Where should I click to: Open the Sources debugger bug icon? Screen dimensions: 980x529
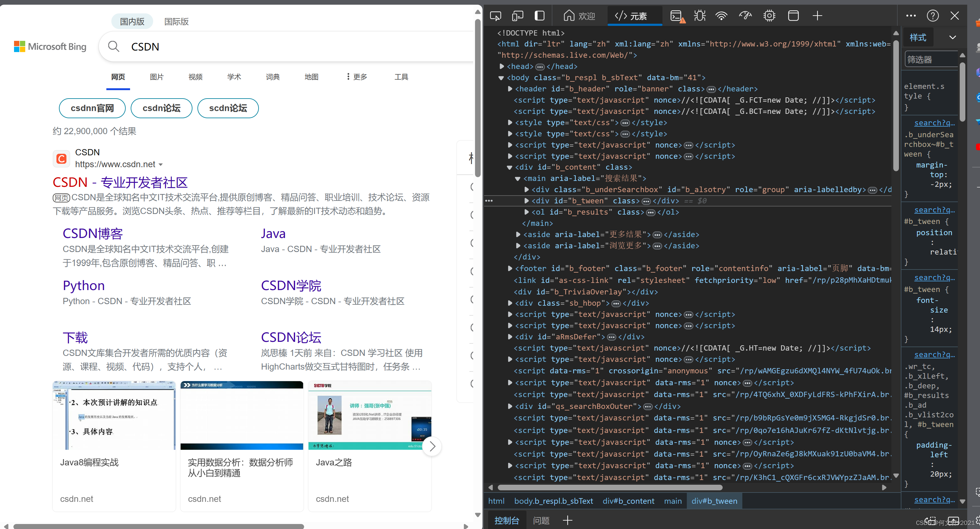(x=699, y=16)
